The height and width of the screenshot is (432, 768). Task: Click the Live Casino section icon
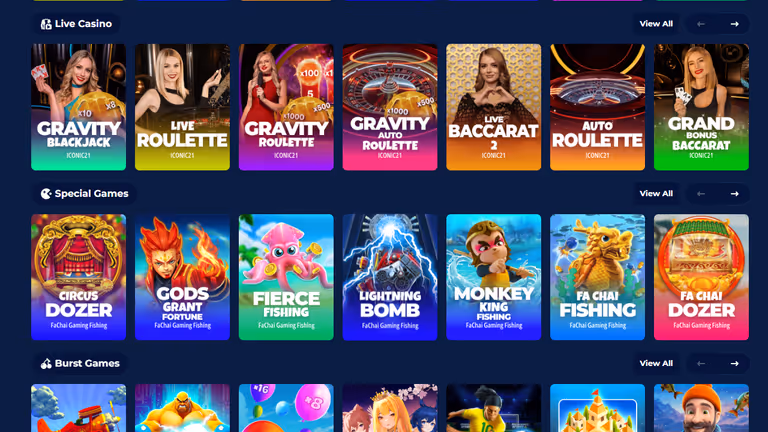46,24
